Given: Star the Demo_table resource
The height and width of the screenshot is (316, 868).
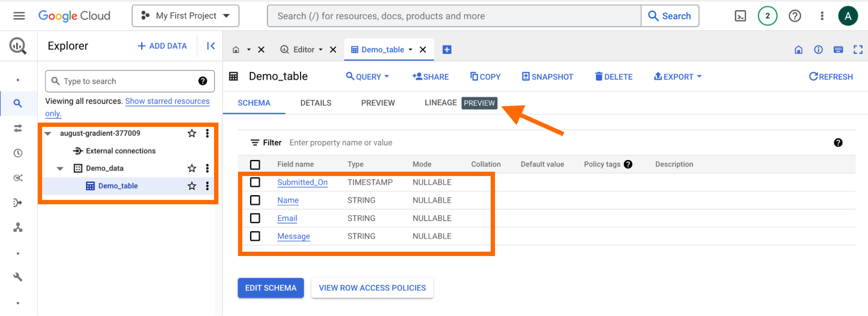Looking at the screenshot, I should pyautogui.click(x=191, y=186).
